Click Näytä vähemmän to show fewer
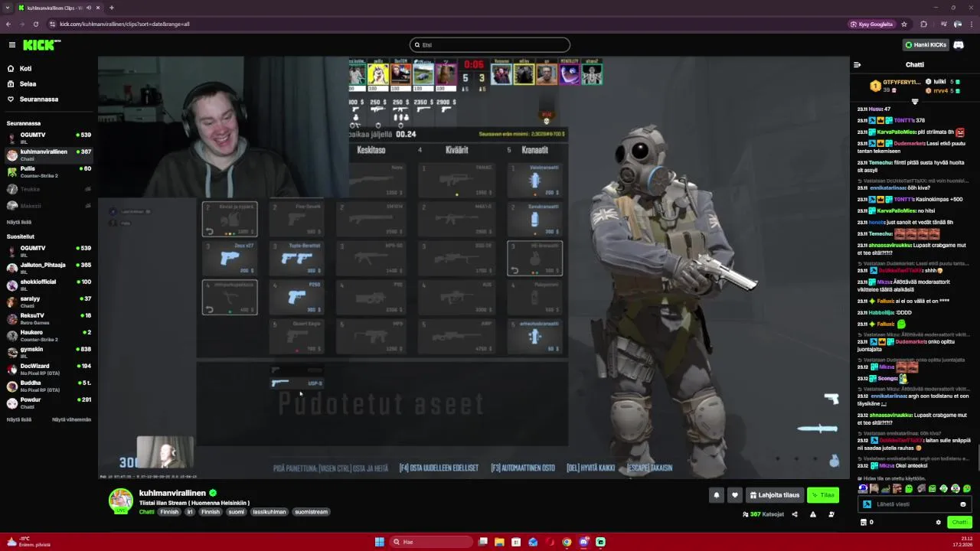The width and height of the screenshot is (980, 551). [x=71, y=419]
